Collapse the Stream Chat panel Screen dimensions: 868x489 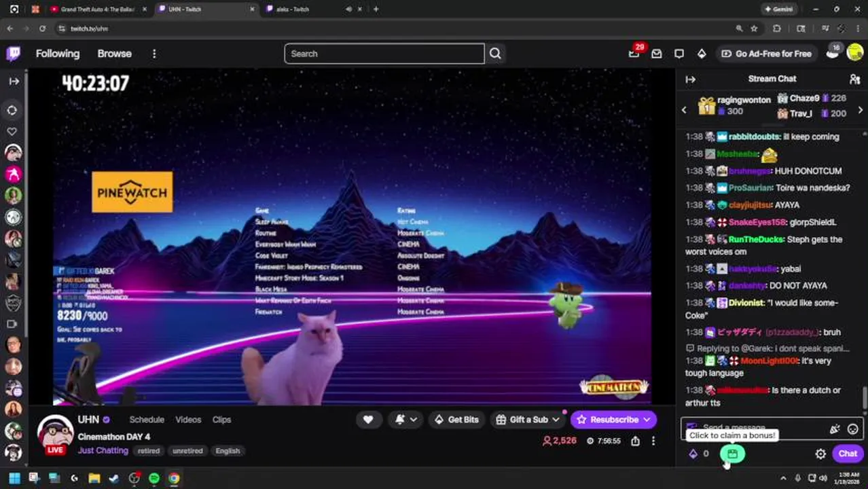691,79
